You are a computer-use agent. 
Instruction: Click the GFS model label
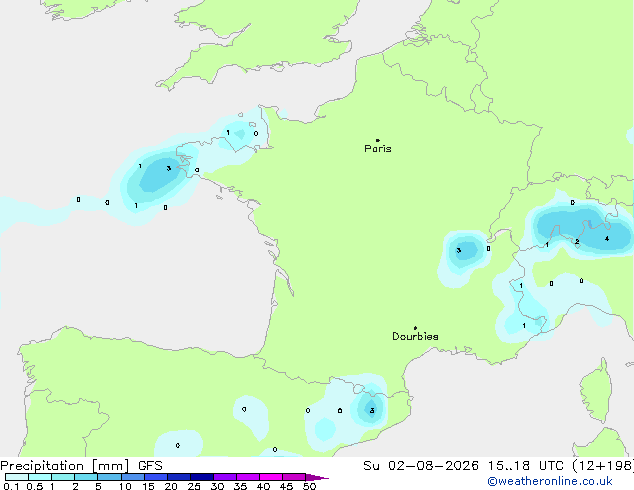(x=150, y=466)
